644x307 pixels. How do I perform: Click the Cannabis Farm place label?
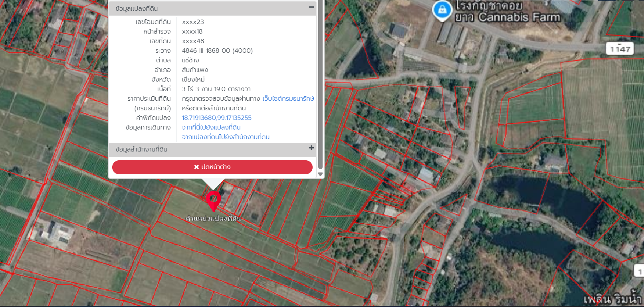pyautogui.click(x=508, y=12)
